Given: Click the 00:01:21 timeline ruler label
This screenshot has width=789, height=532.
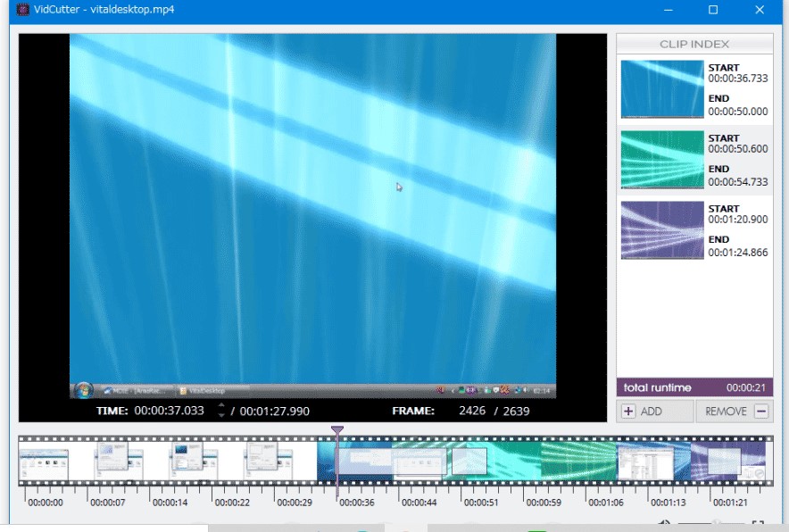Looking at the screenshot, I should (x=730, y=503).
